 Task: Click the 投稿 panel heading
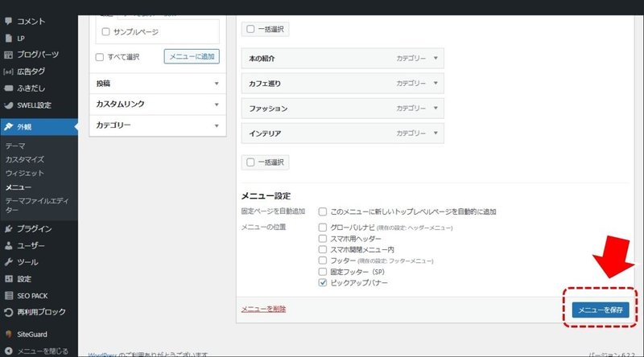[103, 84]
